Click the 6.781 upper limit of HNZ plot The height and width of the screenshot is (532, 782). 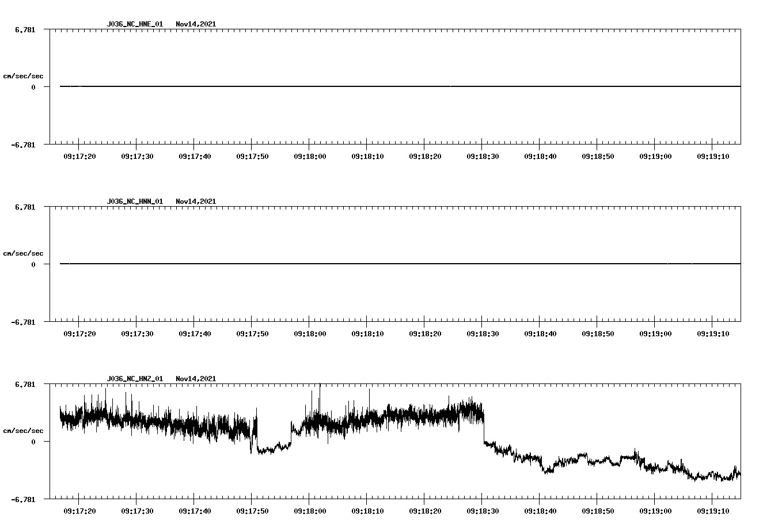coord(25,384)
